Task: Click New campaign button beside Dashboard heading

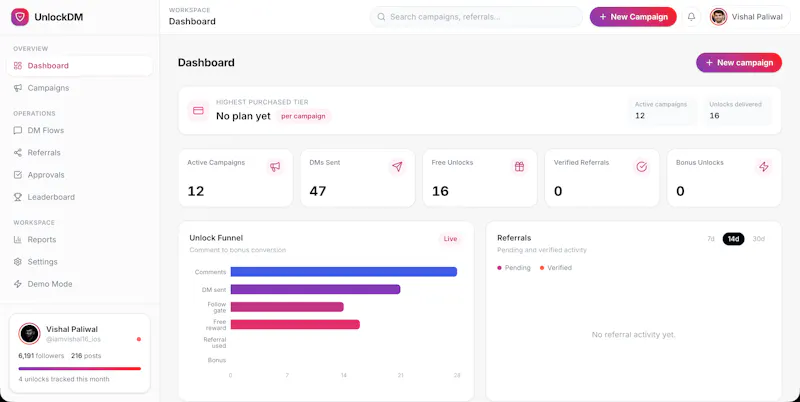Action: [739, 63]
